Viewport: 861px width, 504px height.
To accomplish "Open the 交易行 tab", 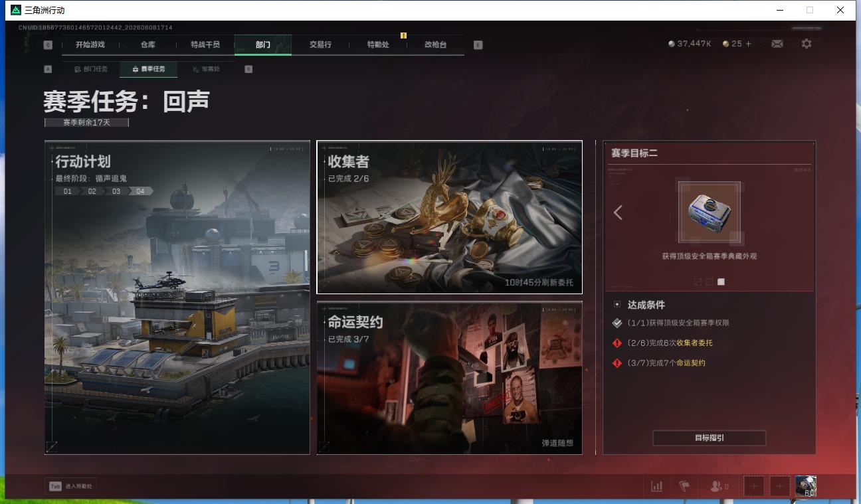I will (320, 44).
